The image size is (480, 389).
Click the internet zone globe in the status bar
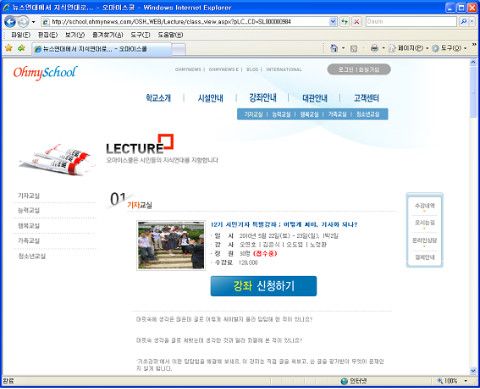(344, 381)
